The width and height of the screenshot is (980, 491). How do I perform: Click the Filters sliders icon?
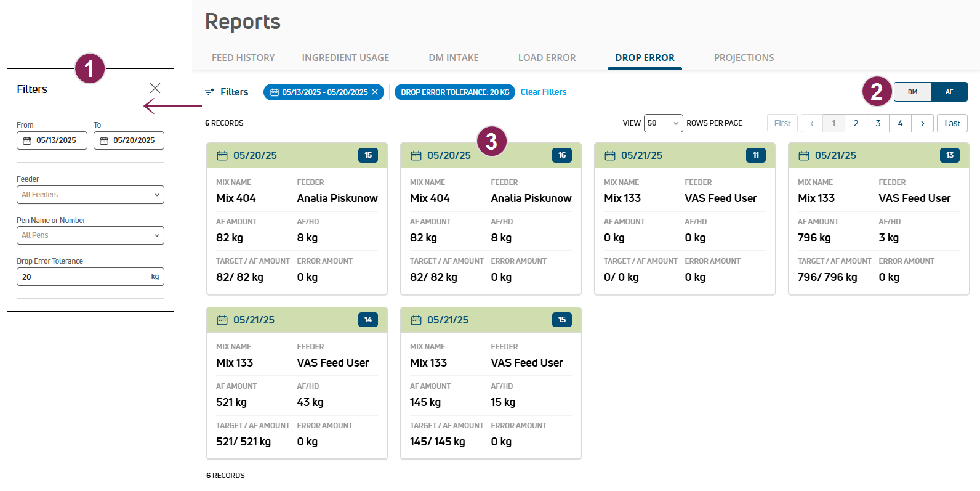[209, 92]
